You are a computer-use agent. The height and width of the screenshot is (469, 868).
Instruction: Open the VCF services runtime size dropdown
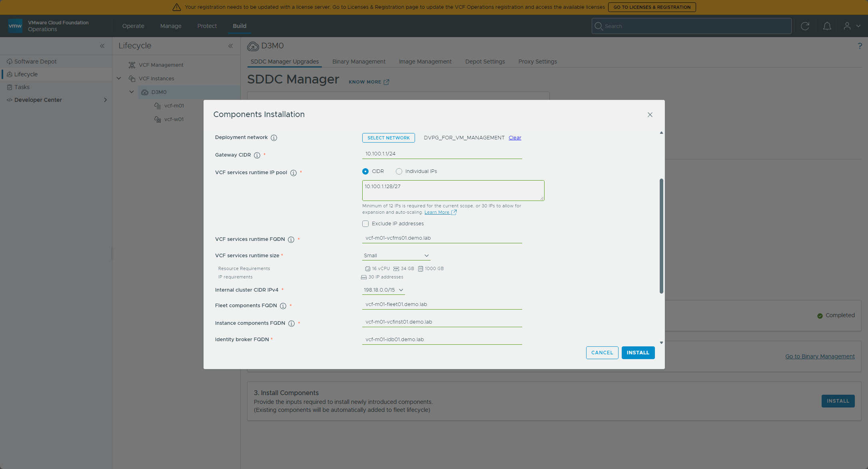[x=396, y=256]
